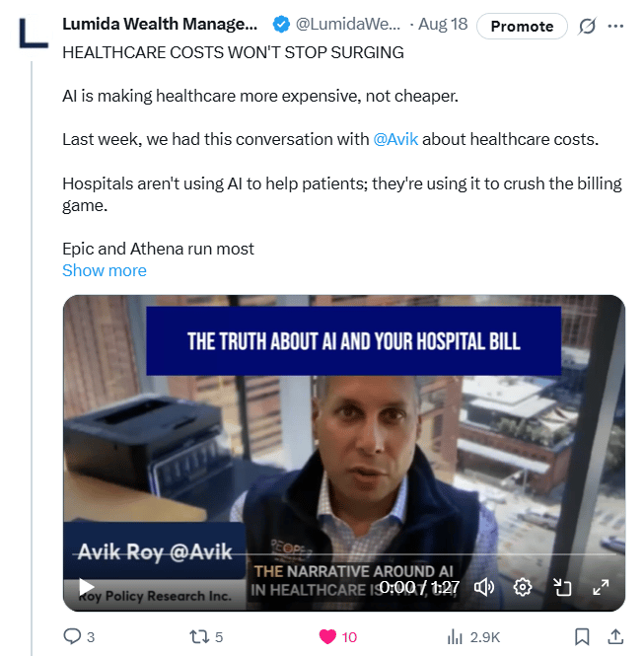644x656 pixels.
Task: Click the reply comment icon
Action: [x=72, y=636]
